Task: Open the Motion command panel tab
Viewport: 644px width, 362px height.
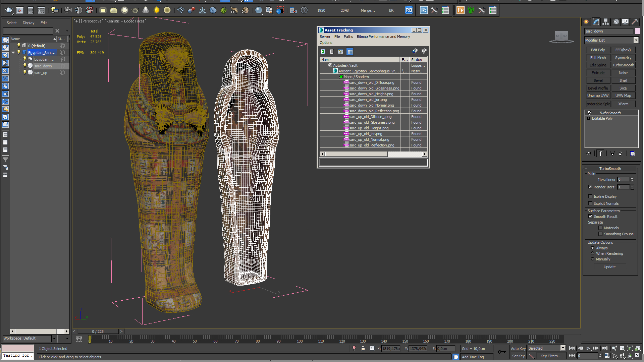Action: tap(616, 22)
